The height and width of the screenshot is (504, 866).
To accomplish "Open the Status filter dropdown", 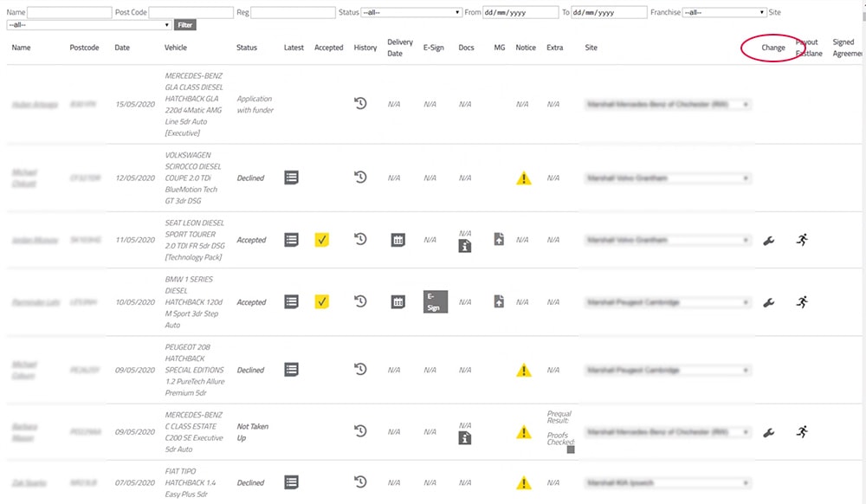I will (411, 12).
